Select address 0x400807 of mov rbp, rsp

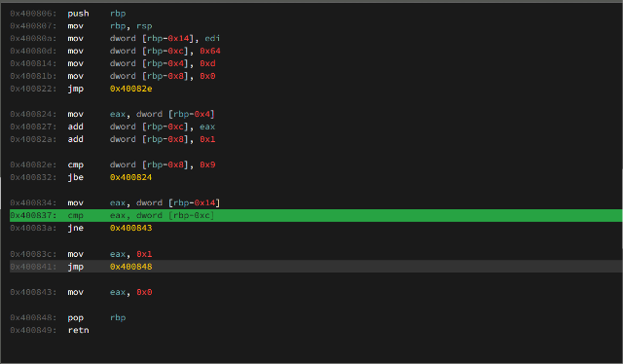pos(33,26)
